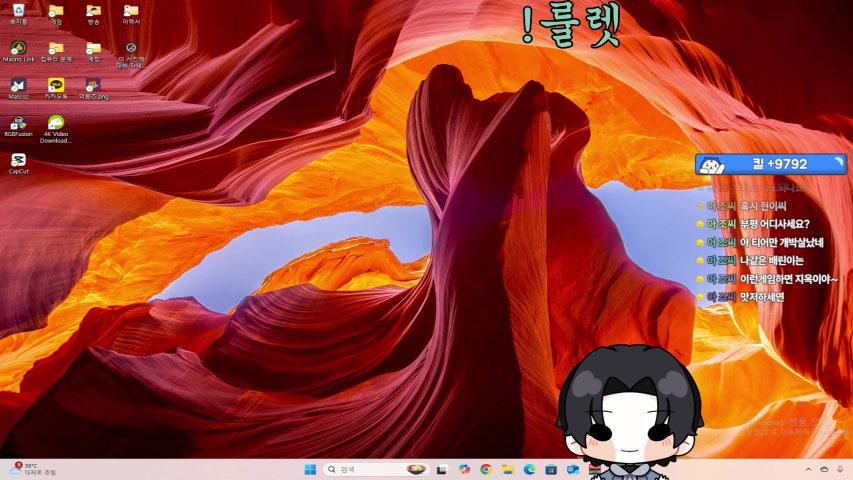The height and width of the screenshot is (480, 853).
Task: Launch the 카카오톡 KakaoTalk shortcut
Action: [56, 89]
